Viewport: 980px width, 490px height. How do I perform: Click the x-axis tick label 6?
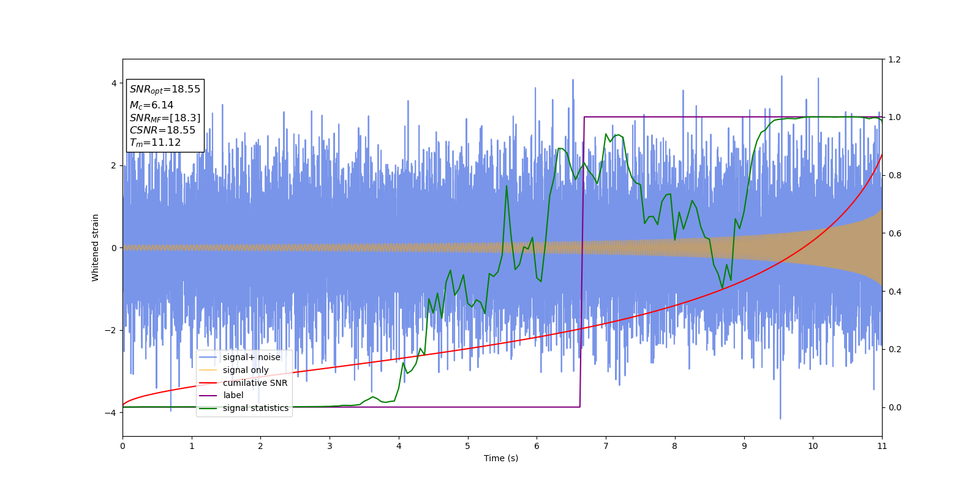[537, 446]
